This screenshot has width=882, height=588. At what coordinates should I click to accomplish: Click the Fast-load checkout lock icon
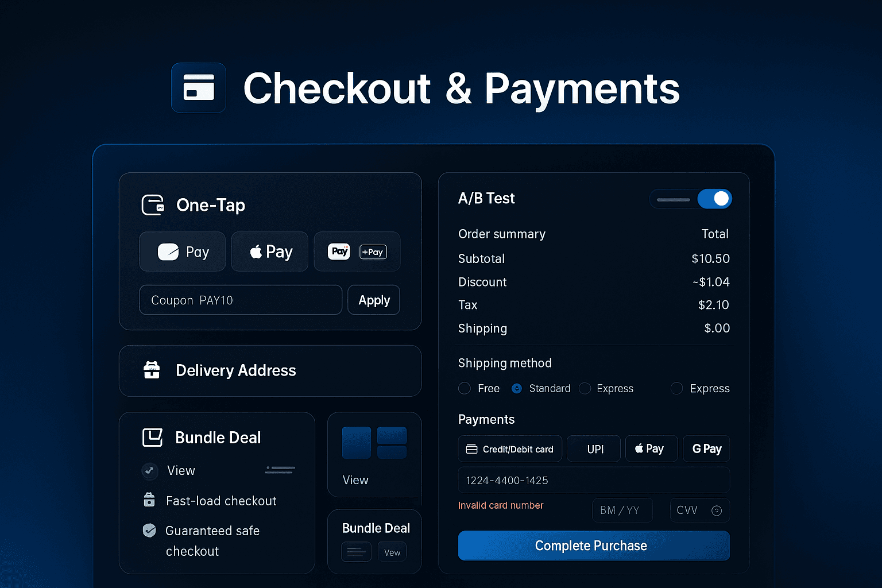point(149,500)
